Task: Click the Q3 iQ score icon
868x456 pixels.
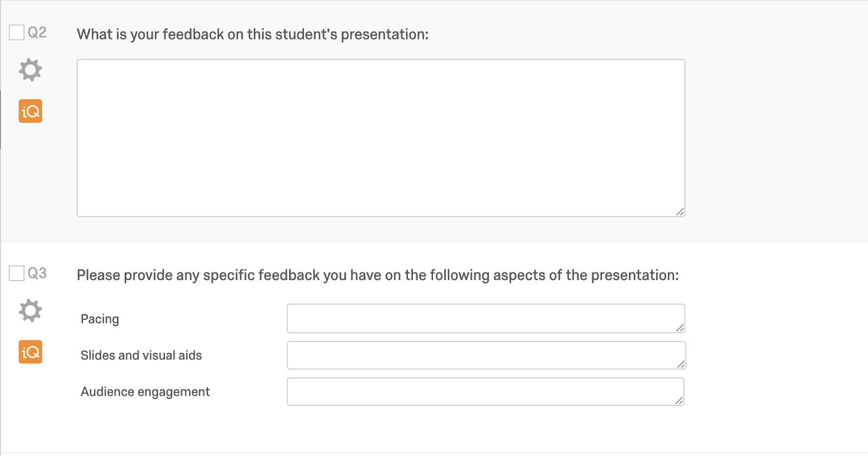Action: coord(30,352)
